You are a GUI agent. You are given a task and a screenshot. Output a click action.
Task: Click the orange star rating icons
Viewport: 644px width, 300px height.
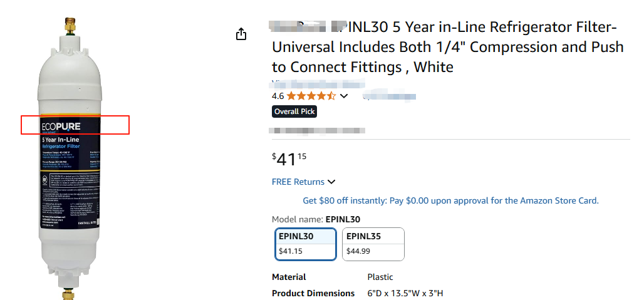pos(311,96)
